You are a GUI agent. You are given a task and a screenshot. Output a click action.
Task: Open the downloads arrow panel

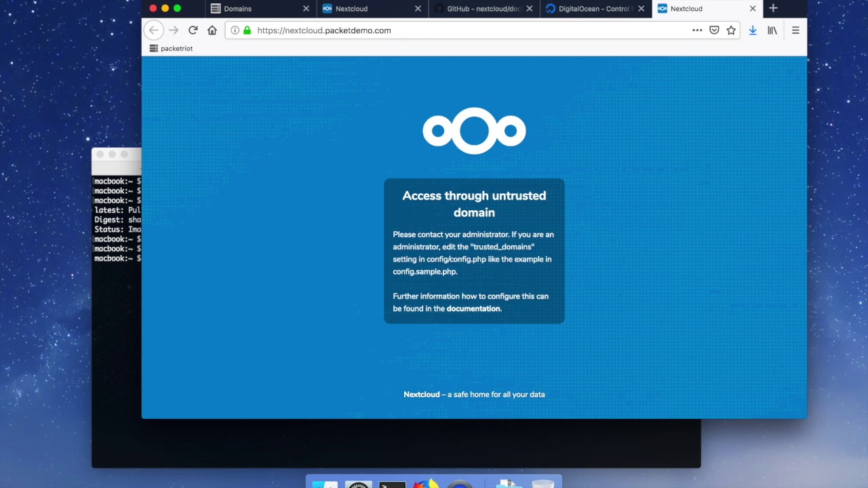tap(753, 30)
